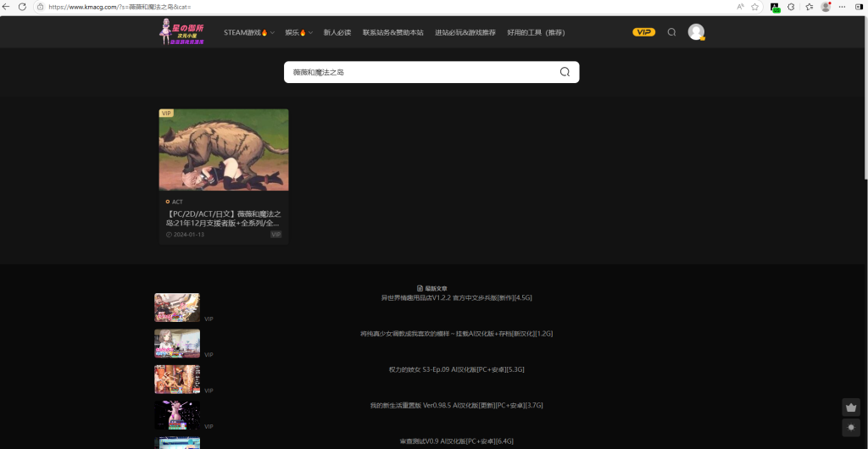The image size is (868, 449).
Task: Open 联系站务&赞助本站 menu item
Action: [x=393, y=33]
